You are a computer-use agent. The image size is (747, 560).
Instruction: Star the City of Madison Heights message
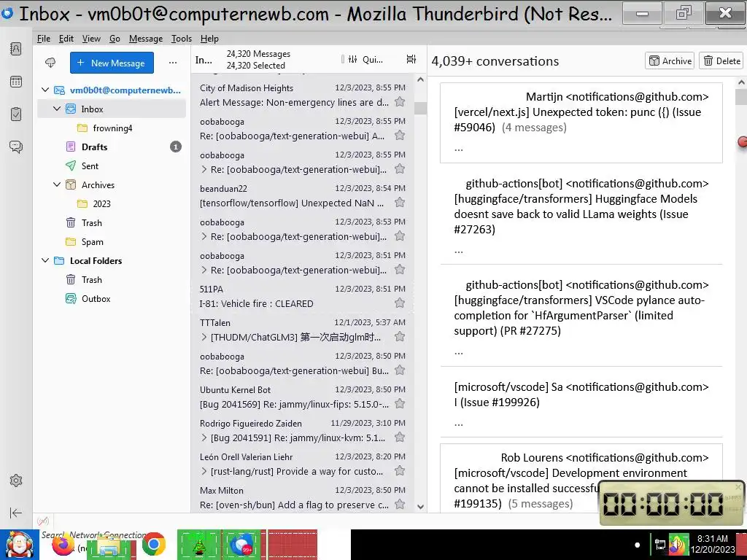400,102
